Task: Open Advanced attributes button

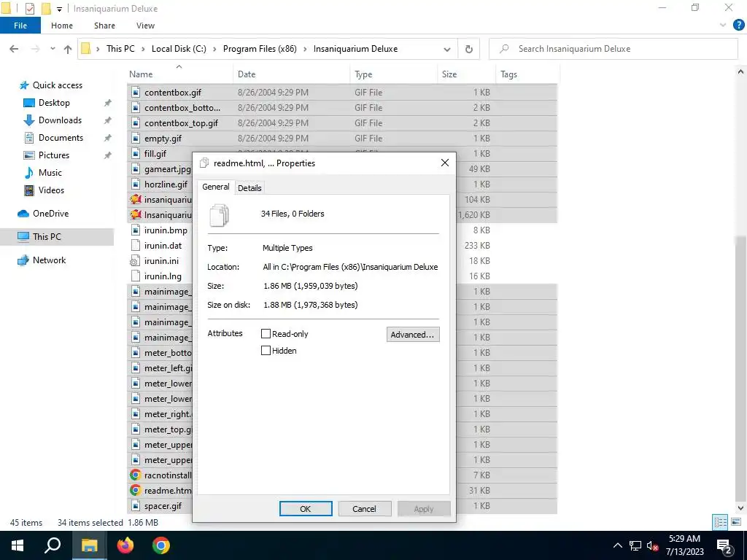Action: pyautogui.click(x=413, y=334)
